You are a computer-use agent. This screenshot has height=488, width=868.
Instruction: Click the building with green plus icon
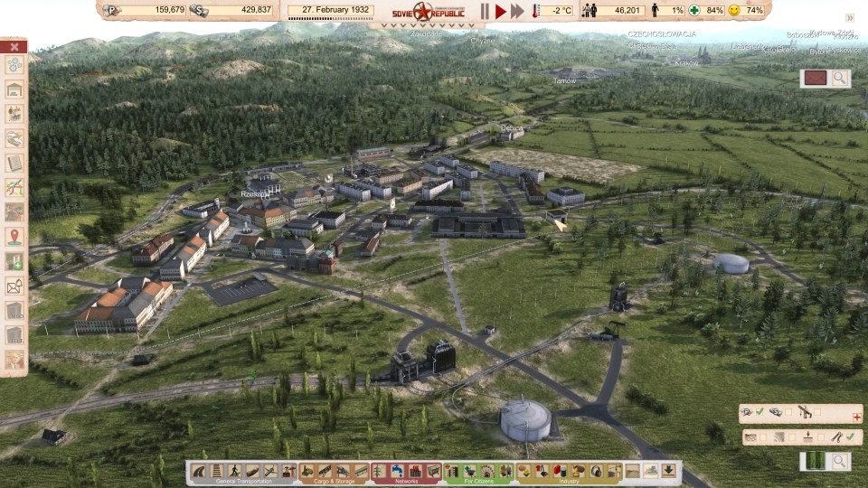click(x=14, y=261)
